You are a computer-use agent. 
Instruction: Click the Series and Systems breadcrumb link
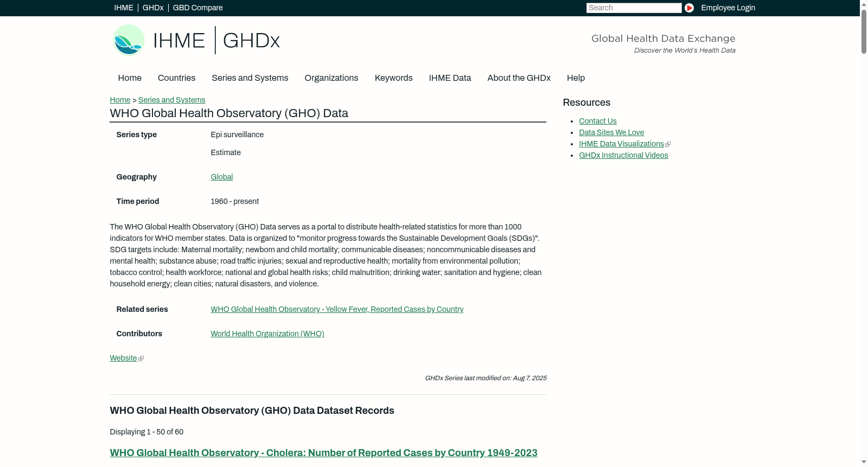tap(171, 100)
